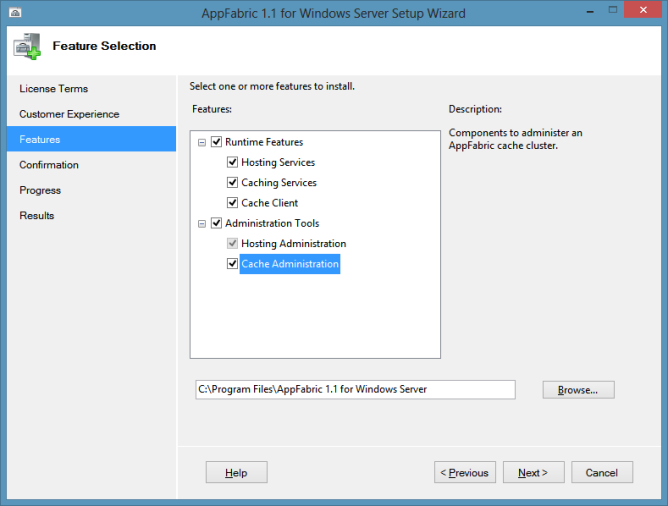Go back with the Previous button
This screenshot has width=668, height=506.
[x=465, y=473]
